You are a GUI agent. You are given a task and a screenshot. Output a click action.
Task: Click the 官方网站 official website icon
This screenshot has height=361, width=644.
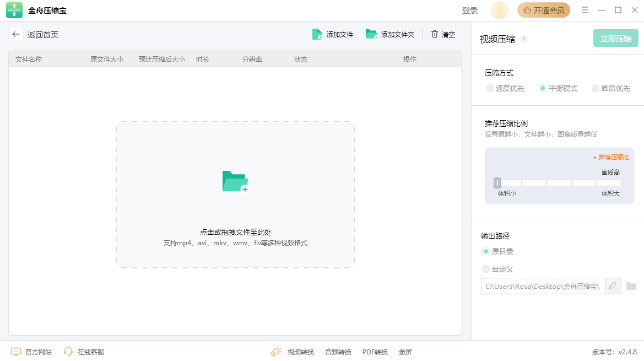[16, 351]
